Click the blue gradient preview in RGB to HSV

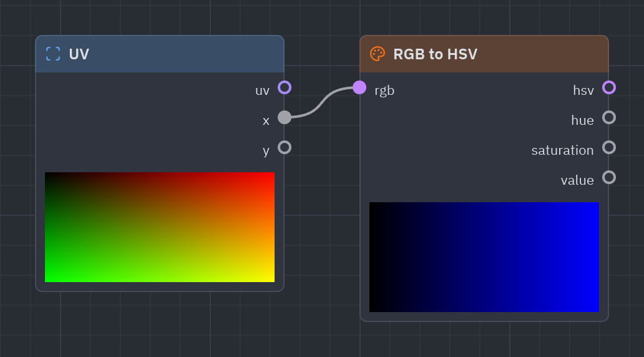coord(484,257)
